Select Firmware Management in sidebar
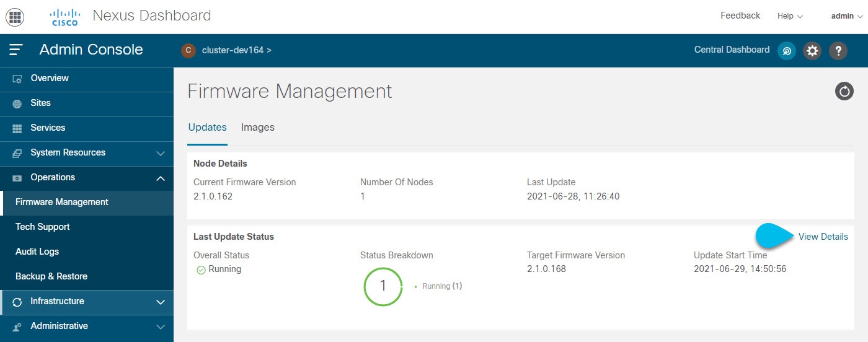868x342 pixels. tap(87, 203)
